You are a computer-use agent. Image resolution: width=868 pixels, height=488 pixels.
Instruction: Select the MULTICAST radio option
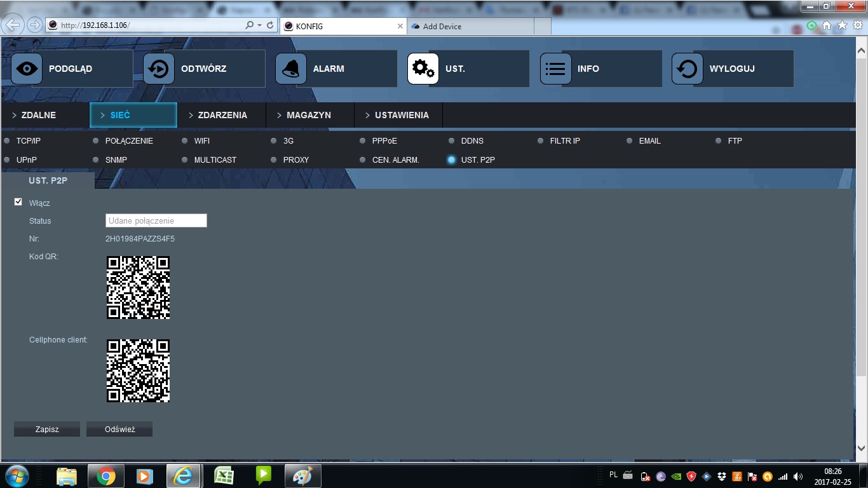(x=185, y=160)
